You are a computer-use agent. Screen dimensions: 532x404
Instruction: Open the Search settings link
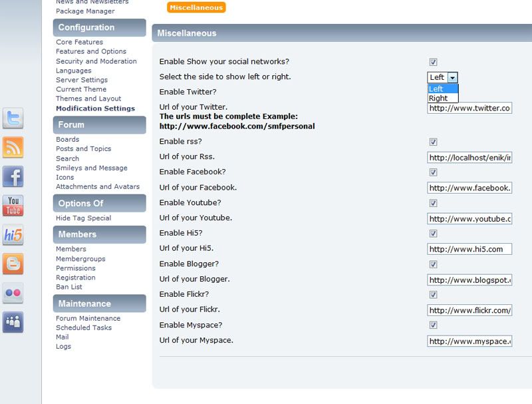[x=68, y=158]
